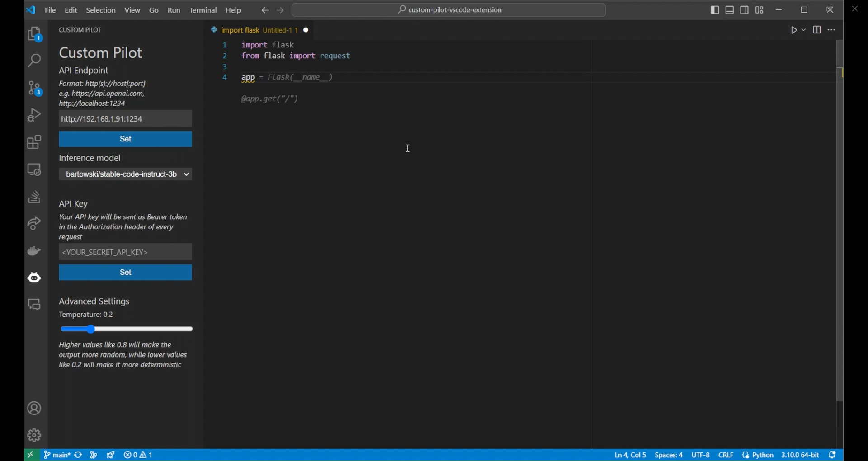Click the API Key input field

point(126,252)
